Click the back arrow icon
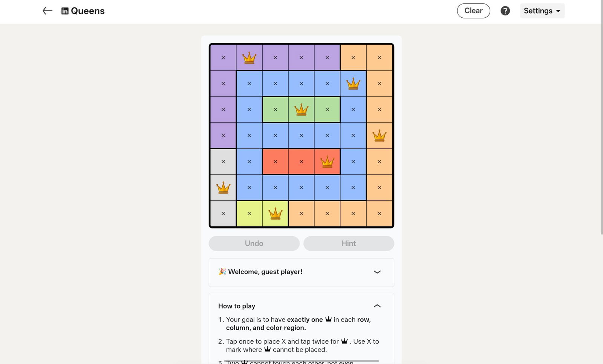Screen dimensions: 603x364 [x=47, y=11]
